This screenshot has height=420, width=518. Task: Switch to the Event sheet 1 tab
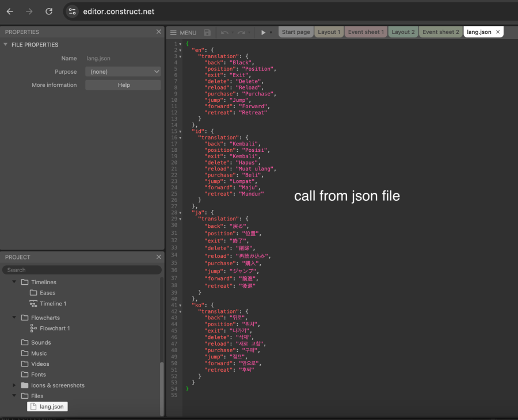(x=365, y=32)
